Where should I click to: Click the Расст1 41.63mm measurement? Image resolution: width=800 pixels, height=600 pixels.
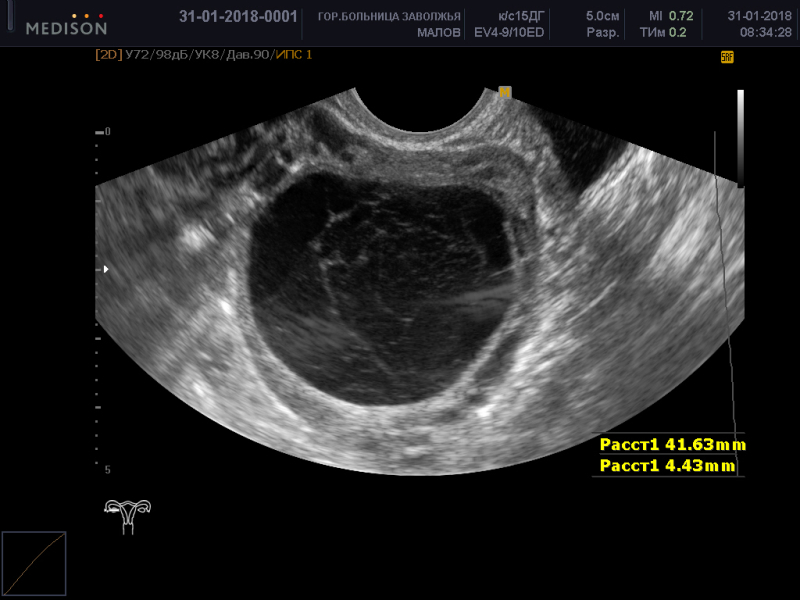click(672, 445)
